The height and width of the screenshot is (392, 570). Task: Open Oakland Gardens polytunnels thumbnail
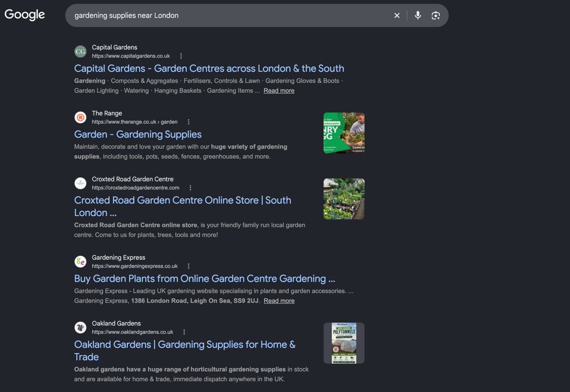[x=344, y=343]
